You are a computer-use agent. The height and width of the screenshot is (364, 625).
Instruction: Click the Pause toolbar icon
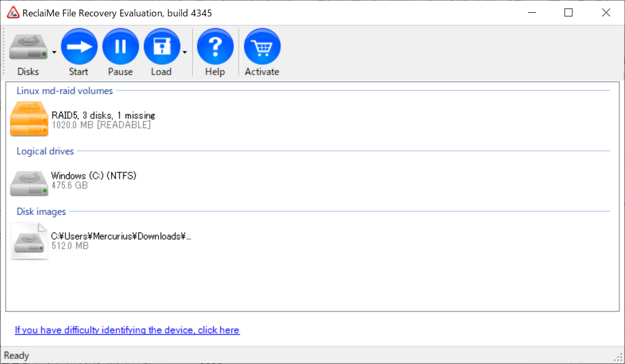tap(120, 47)
